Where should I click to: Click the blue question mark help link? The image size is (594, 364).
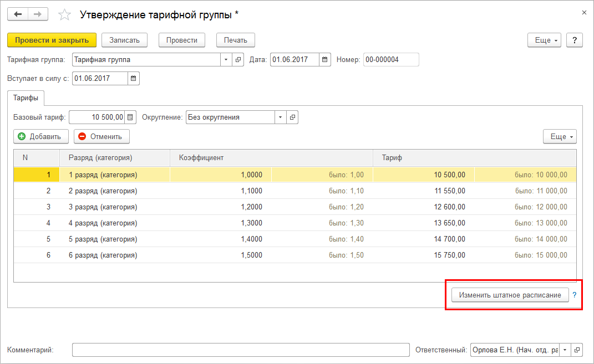point(574,295)
